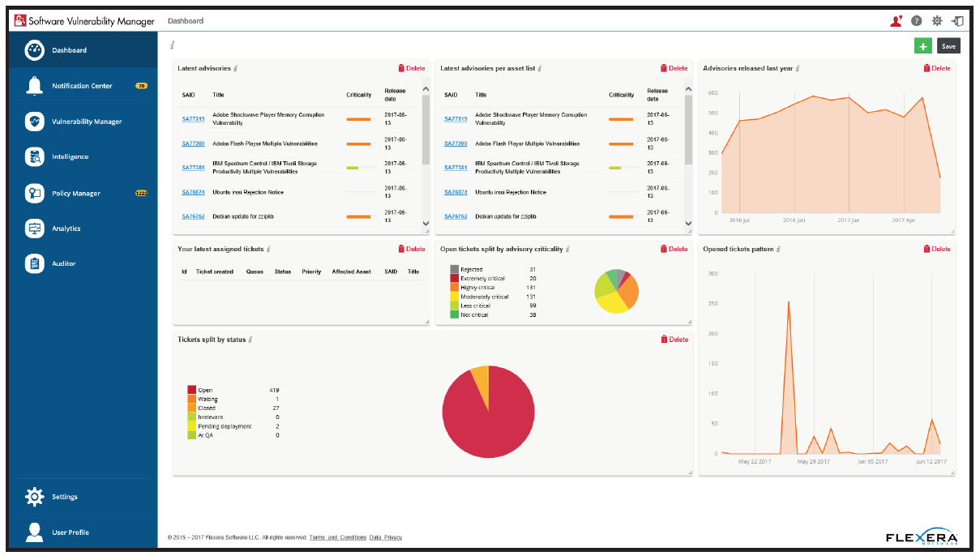
Task: Click the Analytics chart icon in sidebar
Action: pos(34,229)
